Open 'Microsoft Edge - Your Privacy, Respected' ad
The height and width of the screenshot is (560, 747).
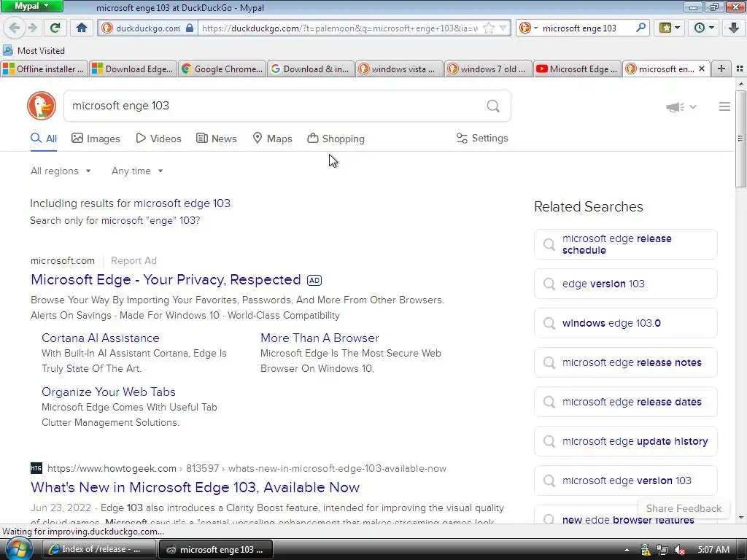[166, 279]
